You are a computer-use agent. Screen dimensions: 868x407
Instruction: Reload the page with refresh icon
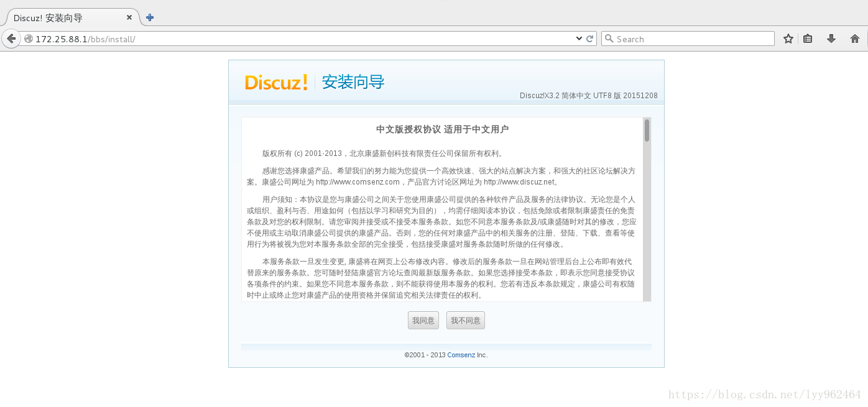[x=590, y=39]
